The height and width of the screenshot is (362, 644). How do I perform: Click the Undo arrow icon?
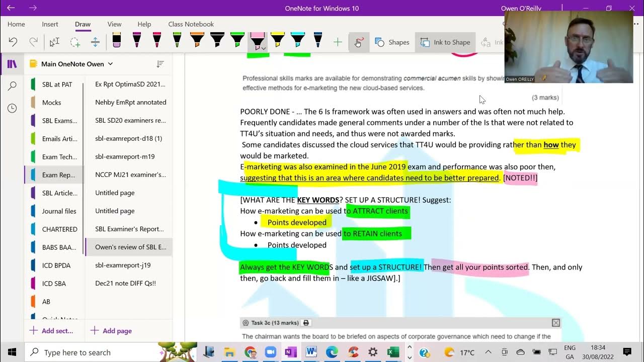13,42
